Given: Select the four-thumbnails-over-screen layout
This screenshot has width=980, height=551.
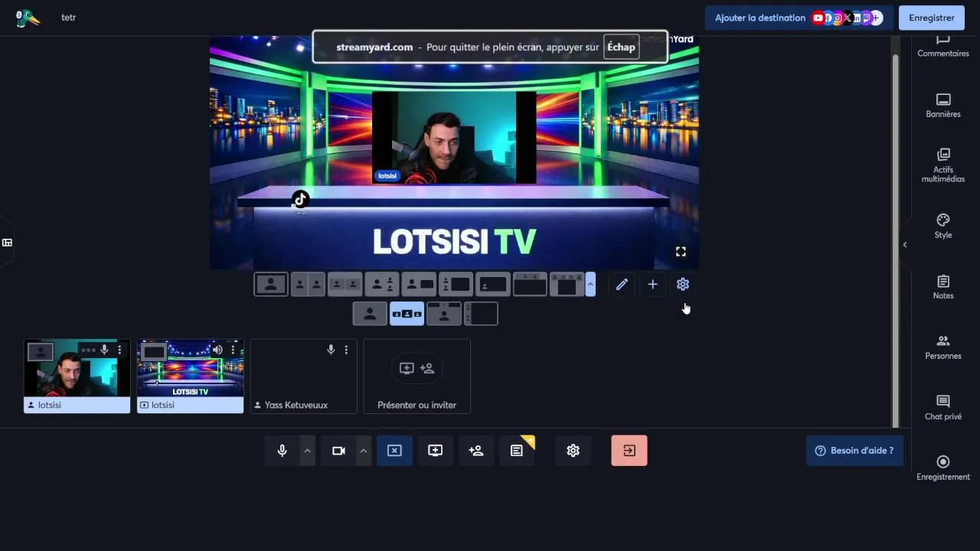Looking at the screenshot, I should tap(567, 284).
